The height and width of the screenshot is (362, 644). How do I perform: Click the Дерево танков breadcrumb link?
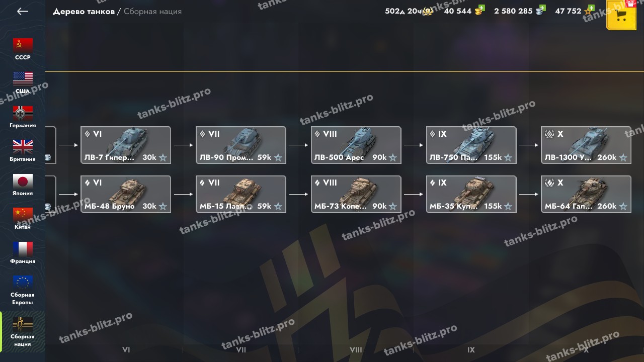[84, 11]
